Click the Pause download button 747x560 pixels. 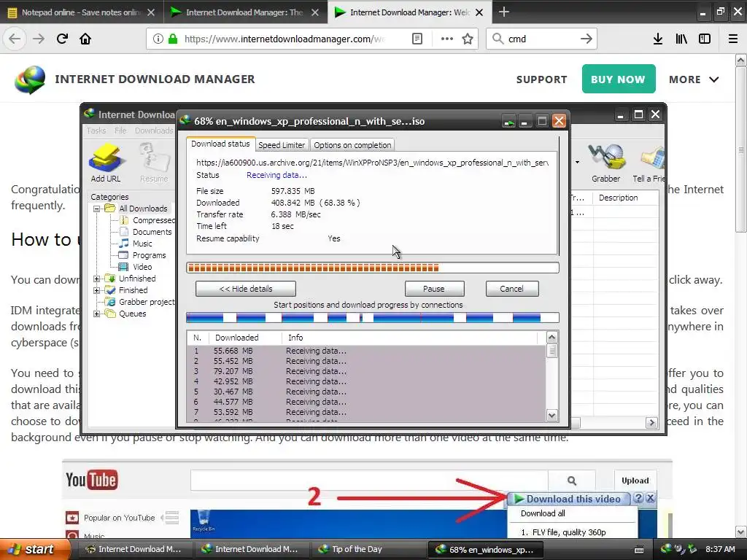pyautogui.click(x=434, y=289)
